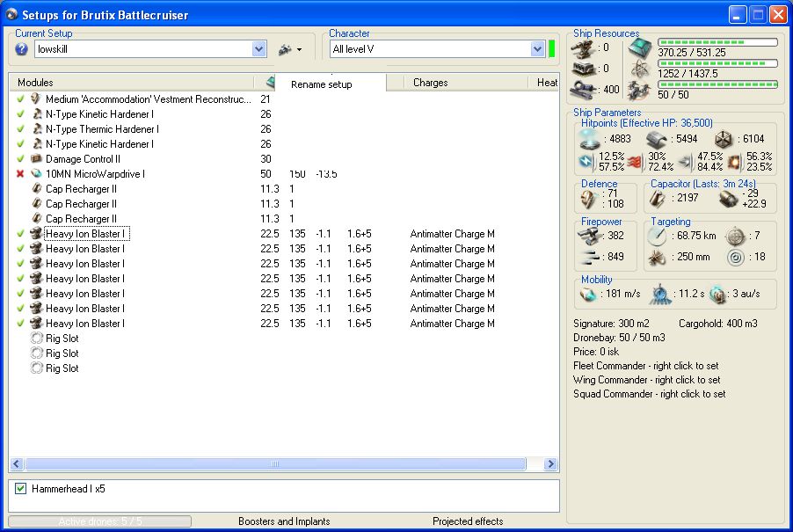Toggle the green checkmark for Damage Control II

tap(20, 159)
